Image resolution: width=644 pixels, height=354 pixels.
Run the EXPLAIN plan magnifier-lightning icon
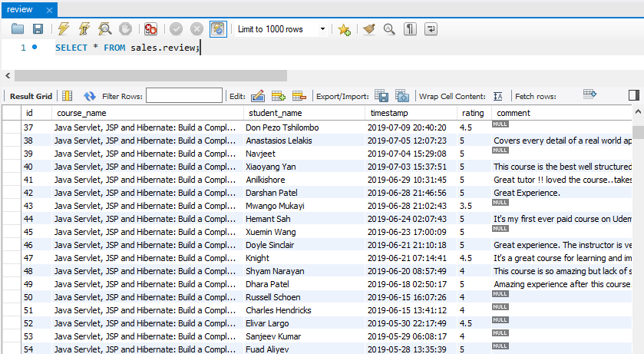pos(105,29)
